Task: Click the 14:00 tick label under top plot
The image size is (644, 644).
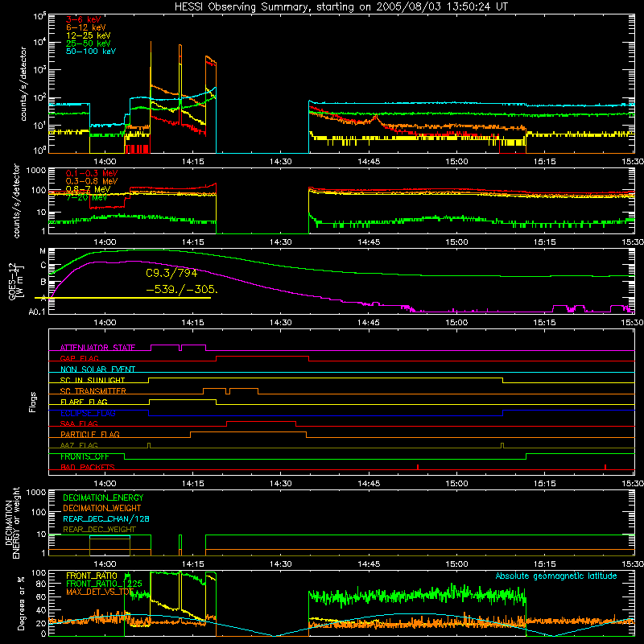Action: tap(105, 162)
